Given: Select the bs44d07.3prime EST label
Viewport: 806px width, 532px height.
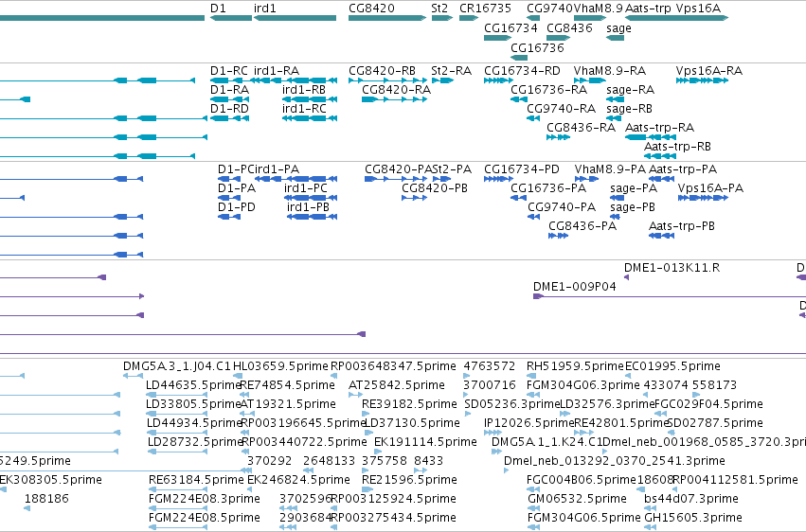Looking at the screenshot, I should click(x=691, y=499).
